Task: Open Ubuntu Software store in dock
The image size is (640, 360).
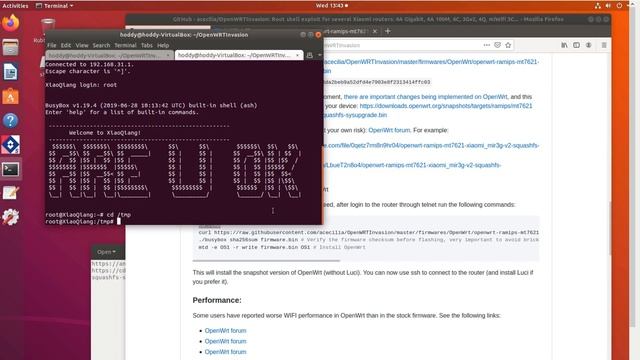Action: click(11, 97)
